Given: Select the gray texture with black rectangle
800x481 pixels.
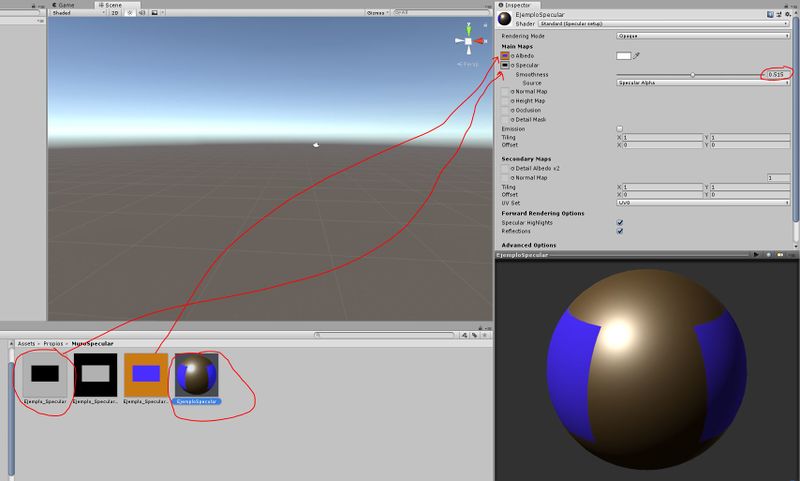Looking at the screenshot, I should [45, 375].
